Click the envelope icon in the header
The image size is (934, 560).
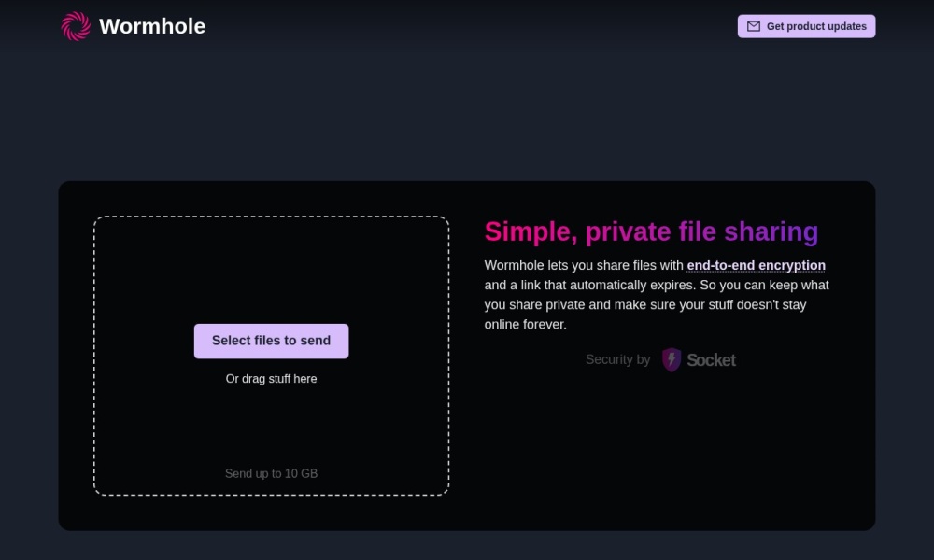click(754, 26)
